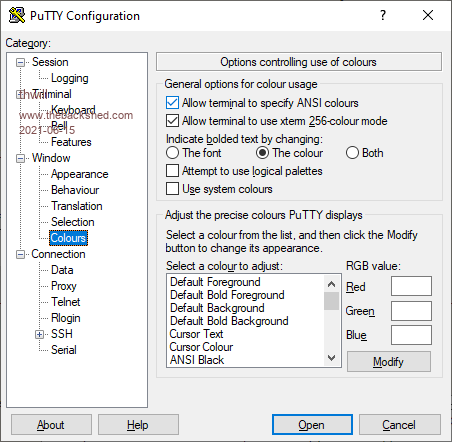Screen dimensions: 452x442
Task: Open the Telnet category
Action: point(66,302)
